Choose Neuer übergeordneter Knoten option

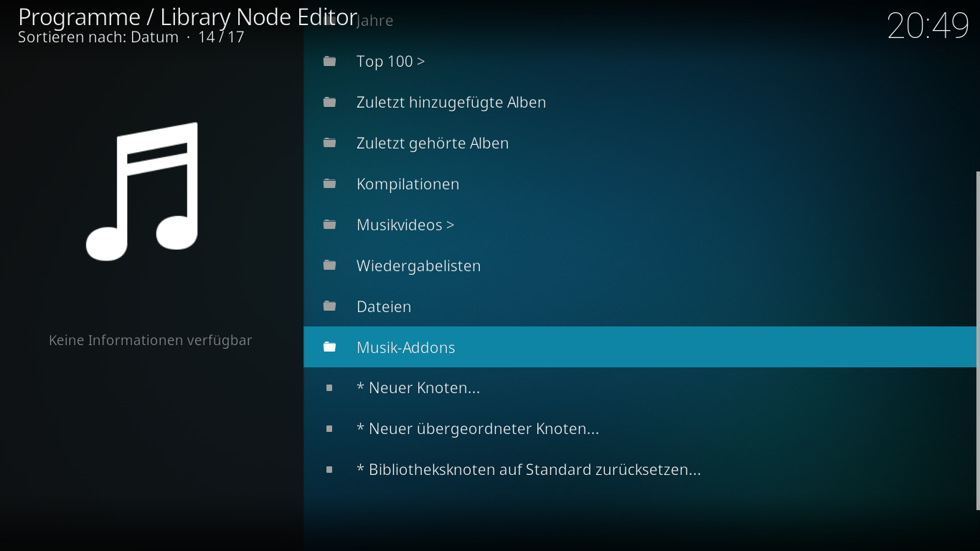click(478, 429)
